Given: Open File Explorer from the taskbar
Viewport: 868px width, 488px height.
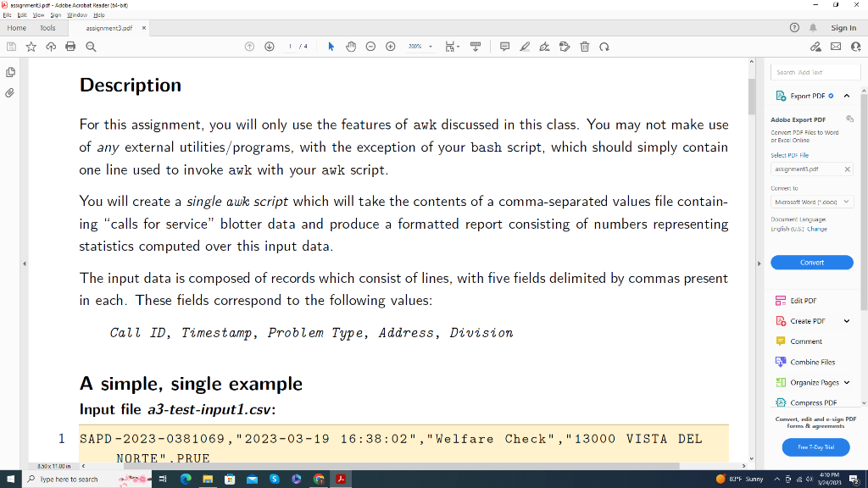Looking at the screenshot, I should [x=208, y=480].
